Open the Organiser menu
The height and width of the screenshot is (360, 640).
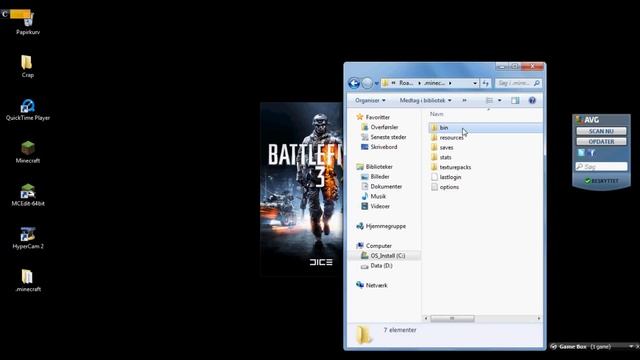[x=370, y=100]
